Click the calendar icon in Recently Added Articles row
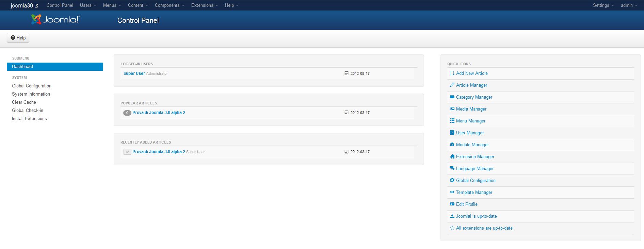The width and height of the screenshot is (644, 249). pos(347,152)
